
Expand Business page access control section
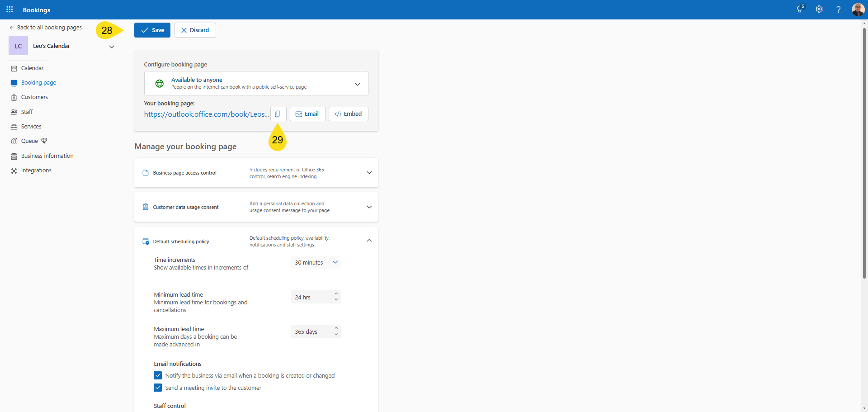369,173
